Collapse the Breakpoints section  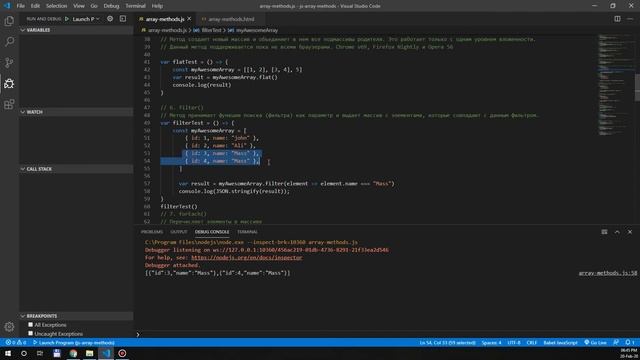(x=76, y=316)
